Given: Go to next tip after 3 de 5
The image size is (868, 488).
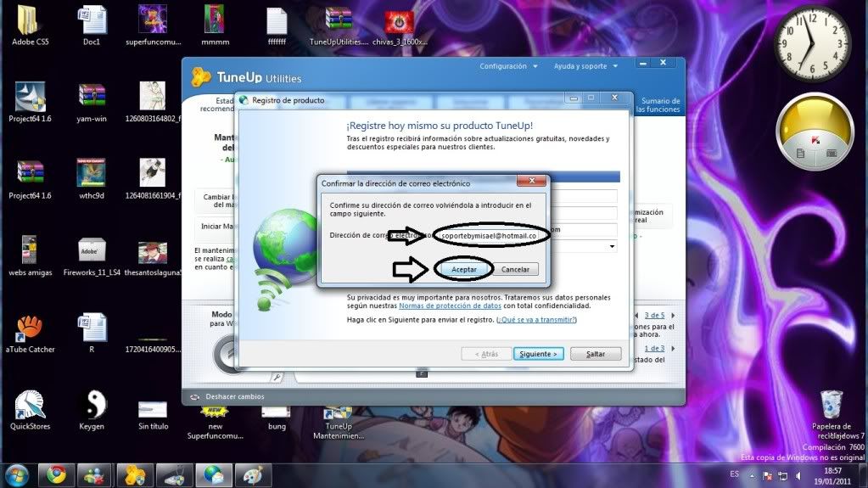Looking at the screenshot, I should tap(673, 315).
